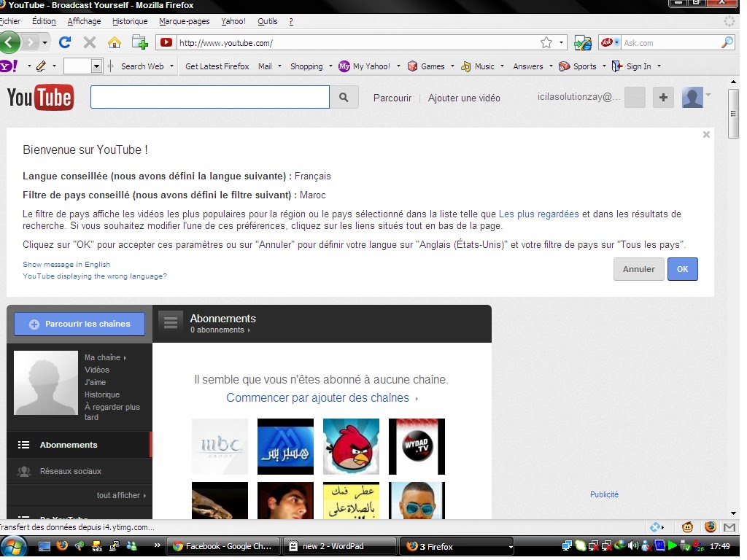Click the Firefox icon in quick launch
Image resolution: width=747 pixels, height=560 pixels.
[x=62, y=547]
